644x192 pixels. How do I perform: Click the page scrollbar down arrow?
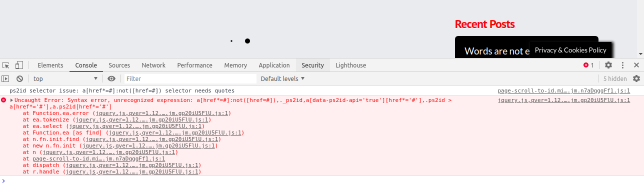click(640, 54)
